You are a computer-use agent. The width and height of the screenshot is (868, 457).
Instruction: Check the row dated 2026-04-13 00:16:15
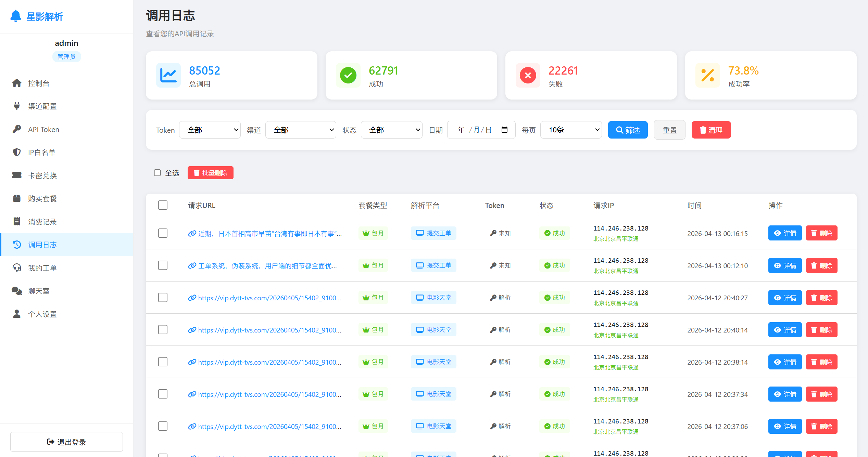pyautogui.click(x=163, y=233)
